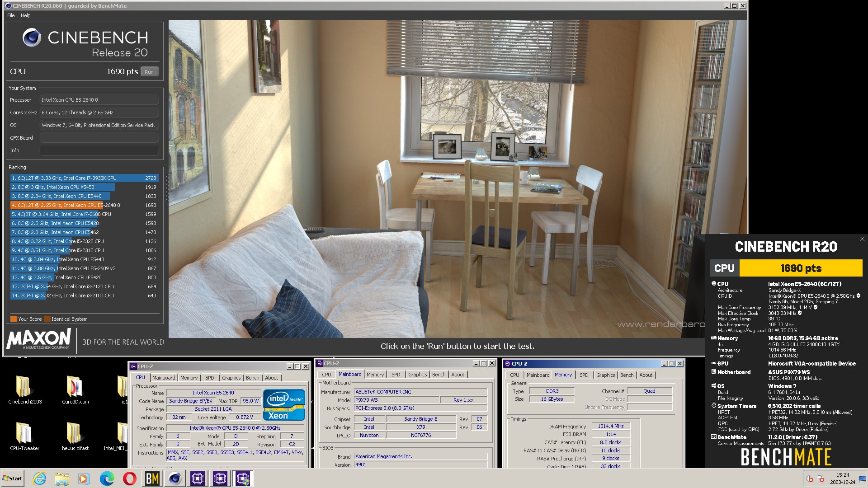Open Windows Media Player from taskbar
This screenshot has width=868, height=488.
[84, 479]
